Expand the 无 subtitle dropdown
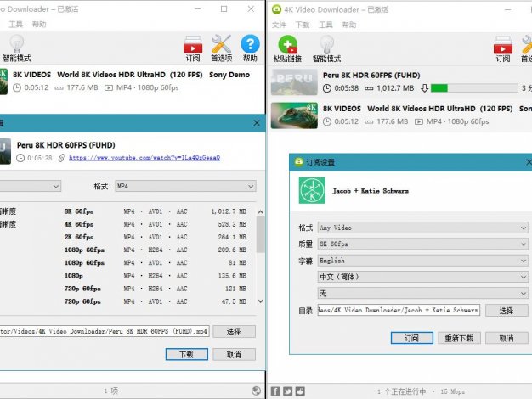The width and height of the screenshot is (532, 399). tap(422, 293)
